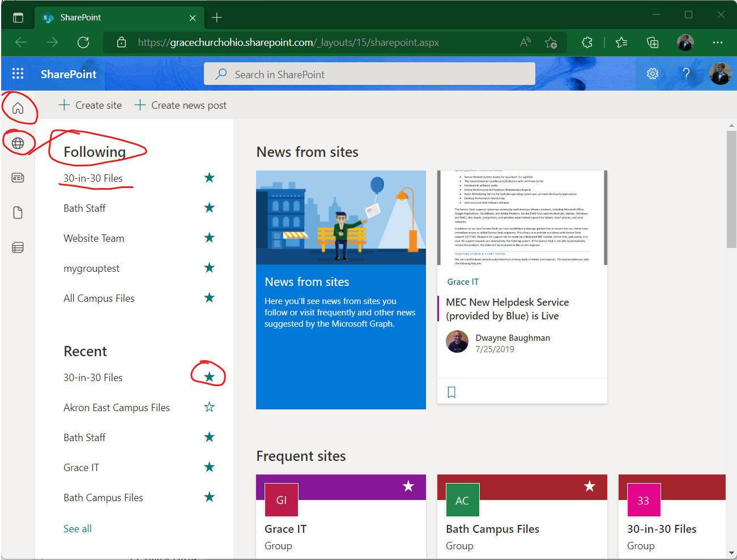The width and height of the screenshot is (737, 560).
Task: Select the browser address bar URL
Action: (x=288, y=42)
